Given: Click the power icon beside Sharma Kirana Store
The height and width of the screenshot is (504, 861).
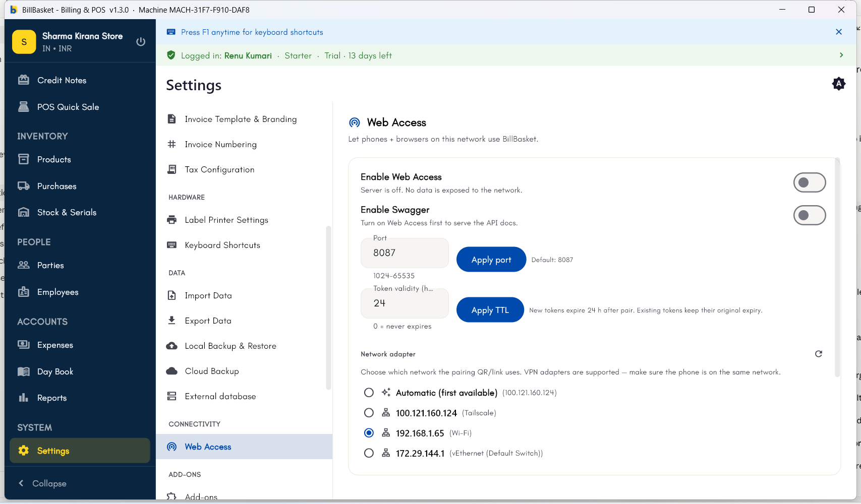Looking at the screenshot, I should [x=141, y=42].
